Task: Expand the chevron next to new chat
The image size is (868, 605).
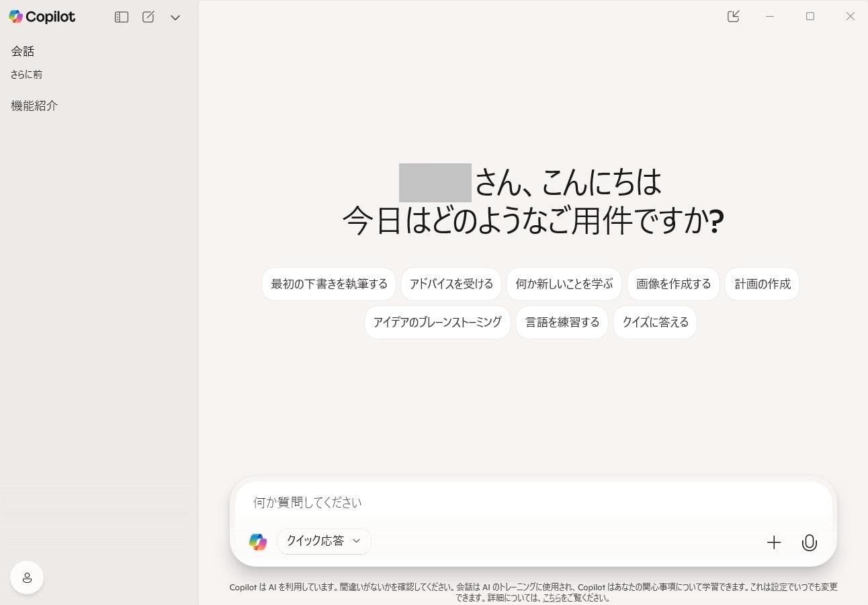Action: point(175,17)
